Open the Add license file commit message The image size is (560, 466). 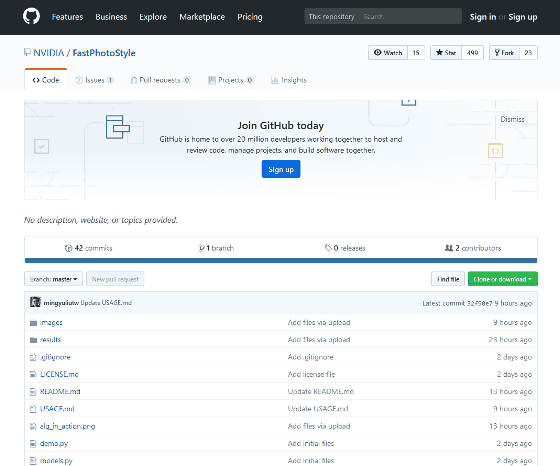coord(311,374)
